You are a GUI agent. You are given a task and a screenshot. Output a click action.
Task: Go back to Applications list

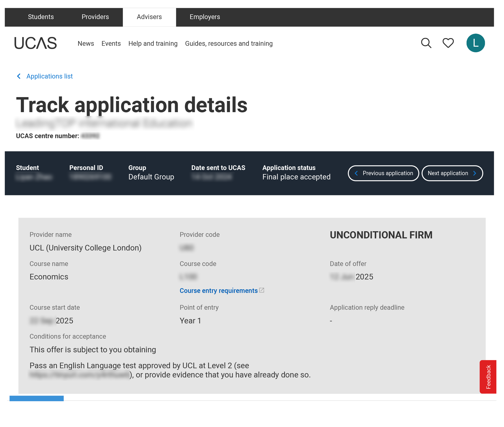[x=49, y=76]
